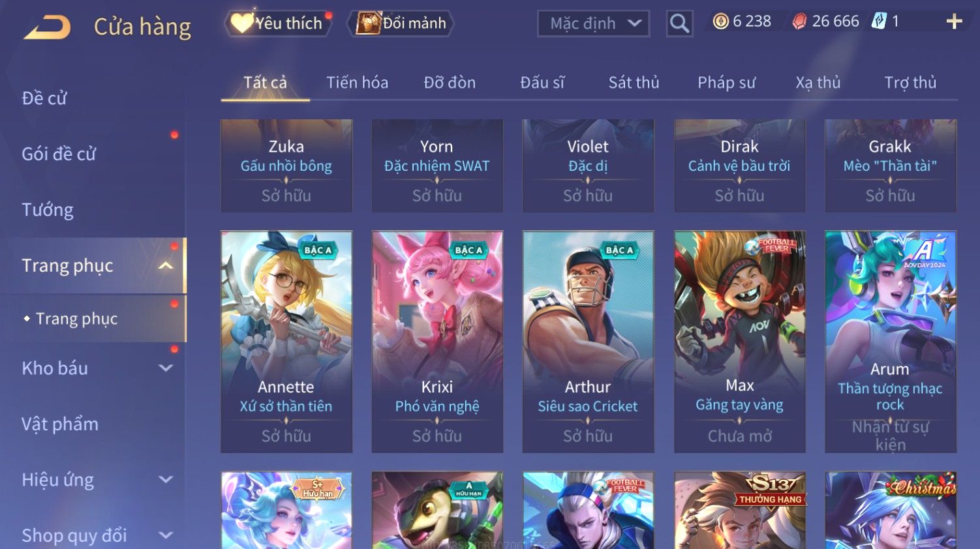Open the Mặc định sort dropdown
Screen dimensions: 980x549
593,24
